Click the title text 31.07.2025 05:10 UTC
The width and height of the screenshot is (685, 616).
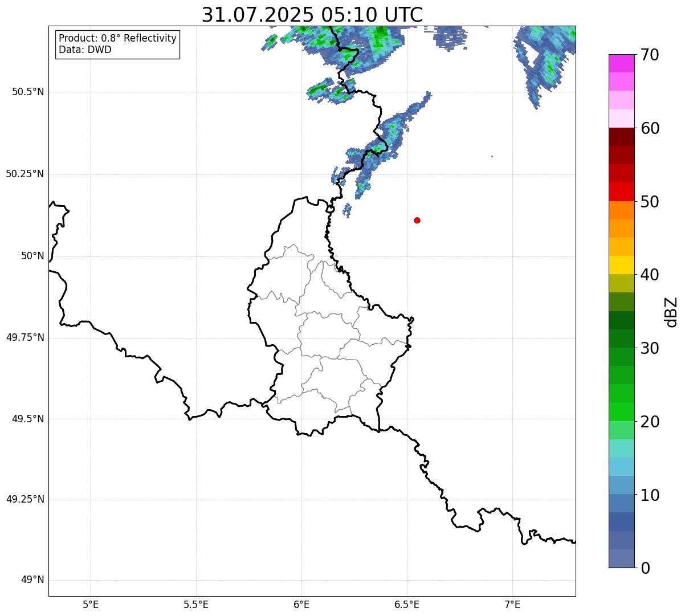click(312, 15)
